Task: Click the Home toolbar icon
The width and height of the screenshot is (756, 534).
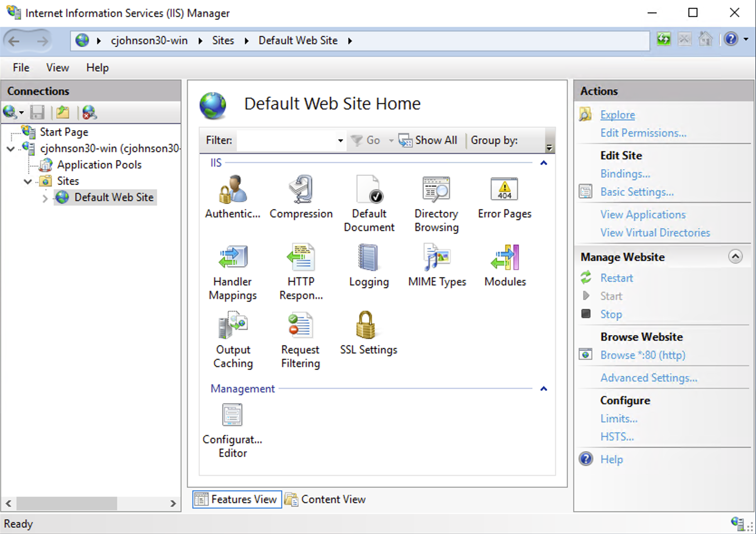Action: point(705,39)
